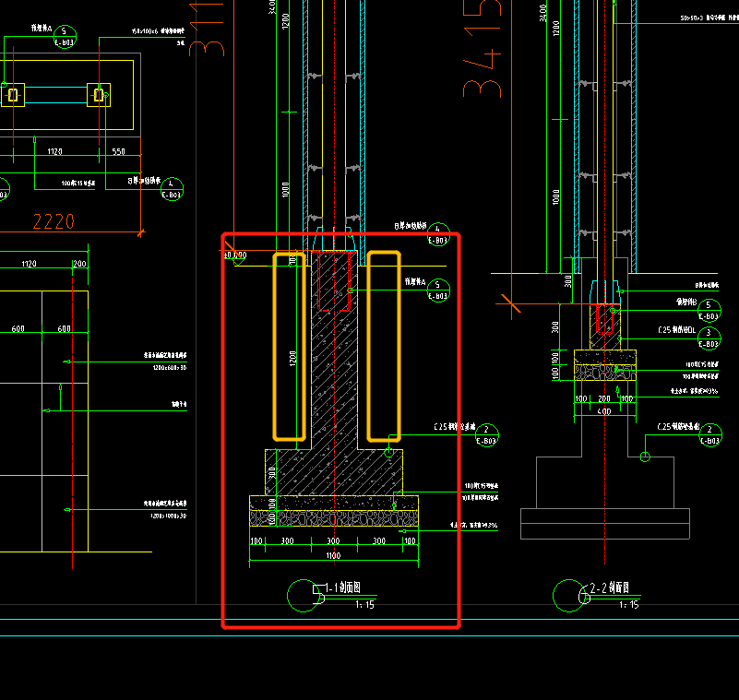This screenshot has width=739, height=700.
Task: Click the 2 E-B03 bubble in section 1-1
Action: click(x=487, y=434)
